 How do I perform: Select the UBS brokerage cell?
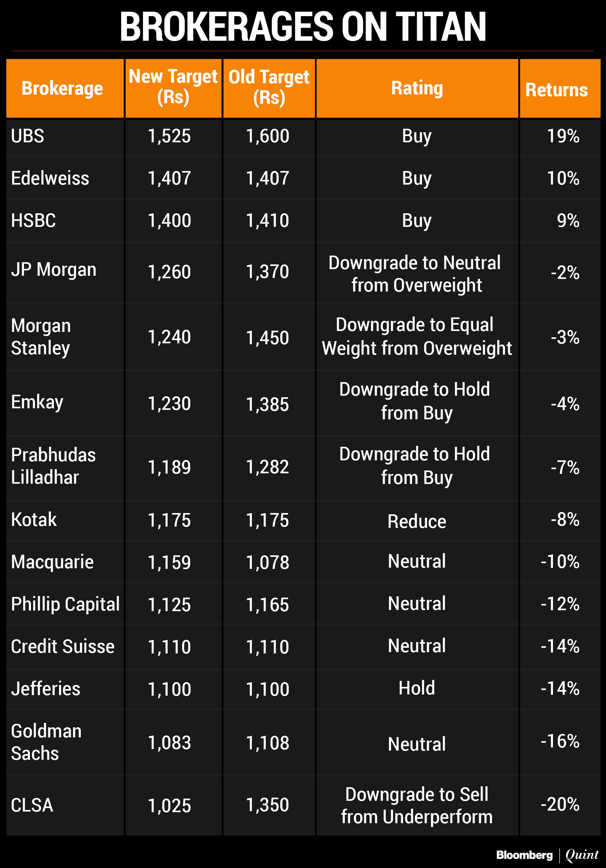click(27, 136)
